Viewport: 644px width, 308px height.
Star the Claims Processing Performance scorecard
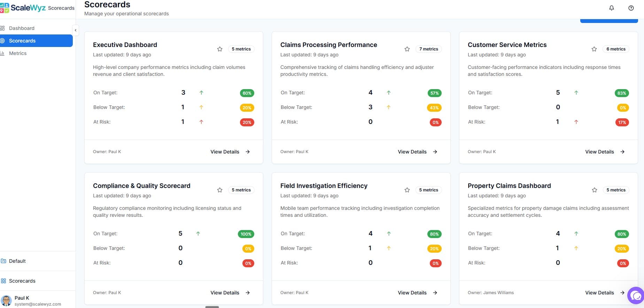coord(407,49)
